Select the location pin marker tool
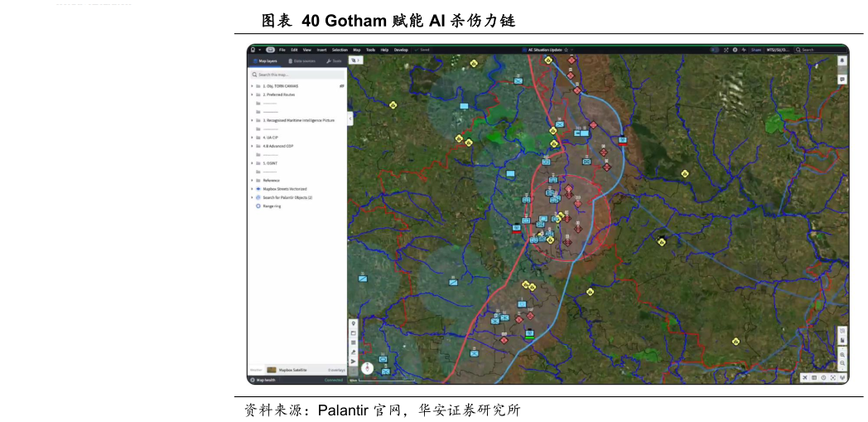868x422 pixels. 354,323
